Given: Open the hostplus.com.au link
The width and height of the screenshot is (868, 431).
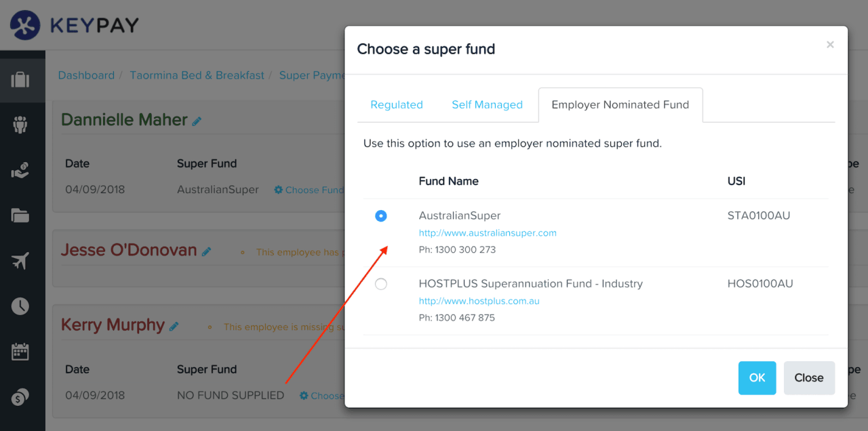Looking at the screenshot, I should [479, 301].
